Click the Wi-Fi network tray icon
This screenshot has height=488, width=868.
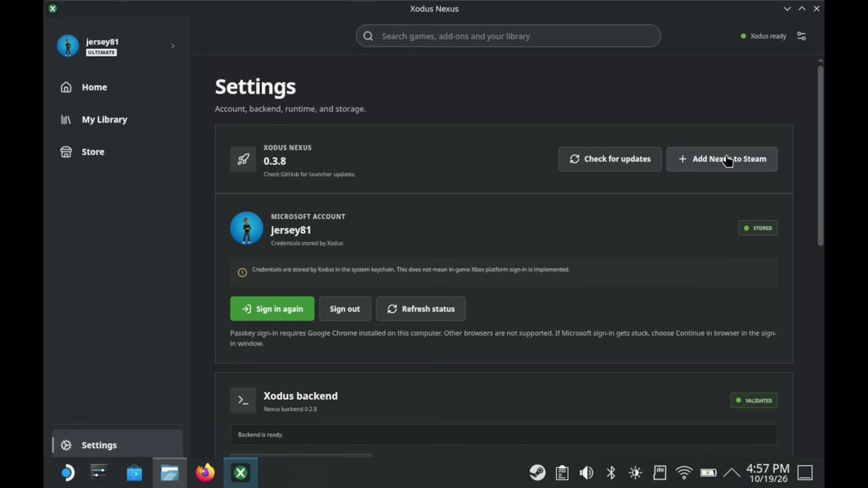coord(684,472)
